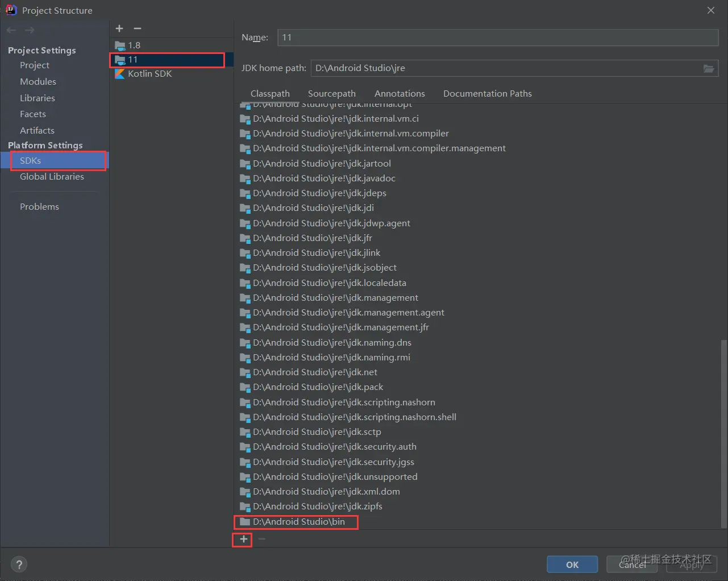Switch to Classpath tab
The image size is (728, 581).
270,94
